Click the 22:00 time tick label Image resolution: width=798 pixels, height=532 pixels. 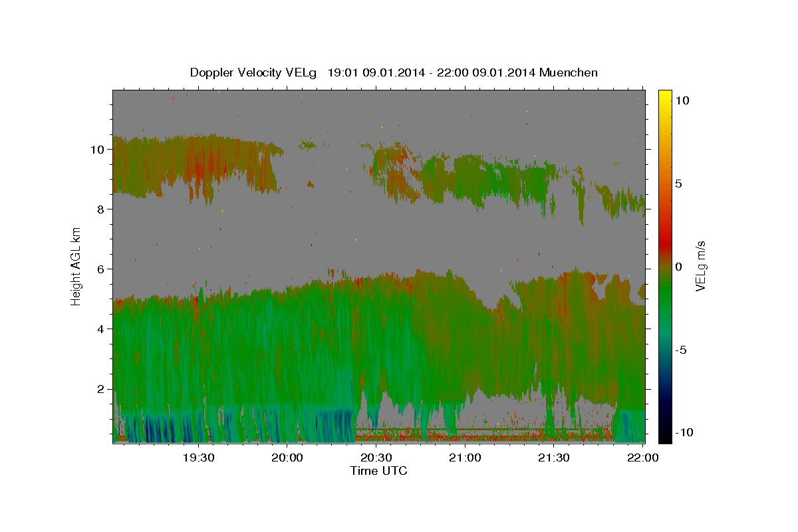point(643,458)
